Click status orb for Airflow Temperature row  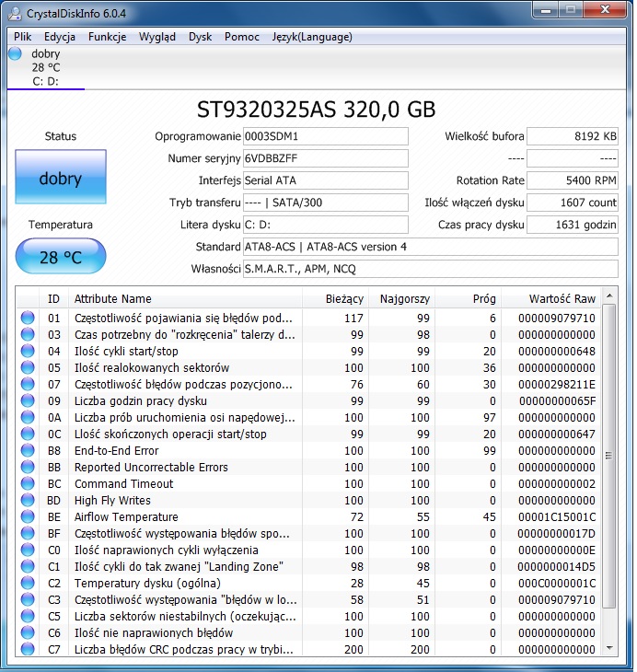coord(28,516)
